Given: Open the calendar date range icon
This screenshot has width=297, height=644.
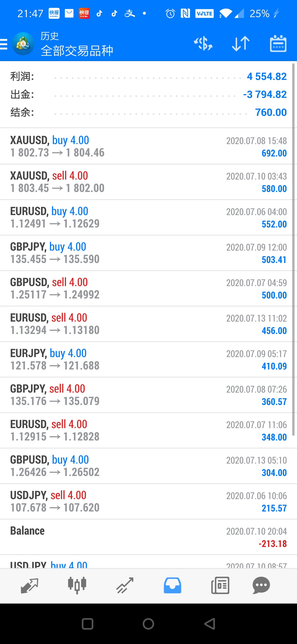Looking at the screenshot, I should pos(278,44).
